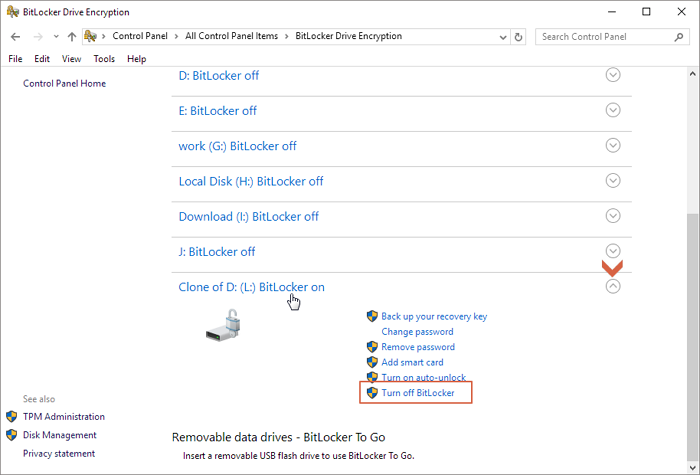Click the Back navigation arrow

coord(15,36)
